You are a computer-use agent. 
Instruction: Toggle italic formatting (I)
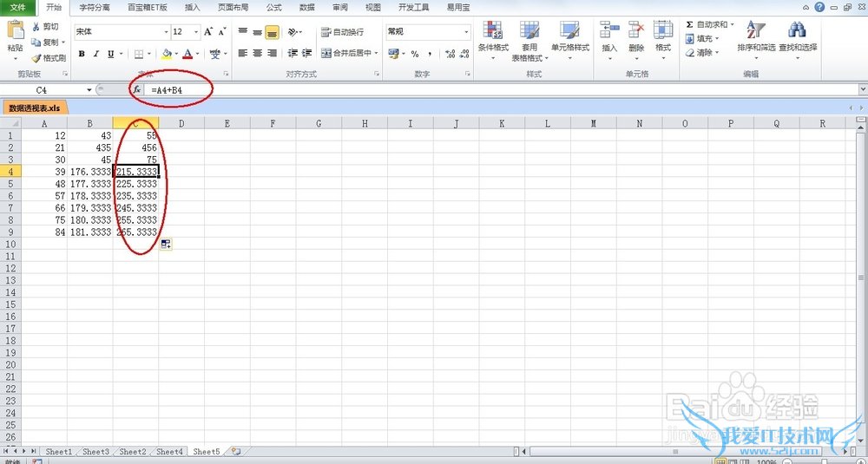click(95, 54)
